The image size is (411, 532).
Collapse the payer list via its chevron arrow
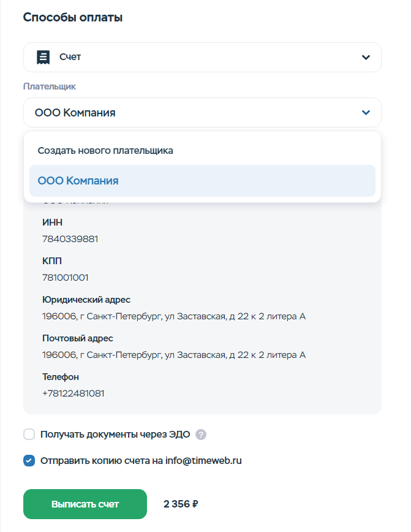click(366, 113)
